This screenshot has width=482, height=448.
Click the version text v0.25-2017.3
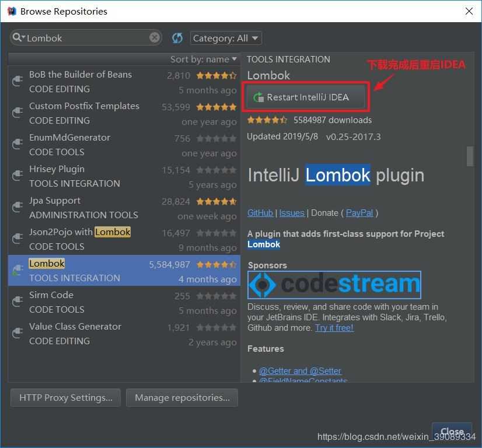[353, 136]
